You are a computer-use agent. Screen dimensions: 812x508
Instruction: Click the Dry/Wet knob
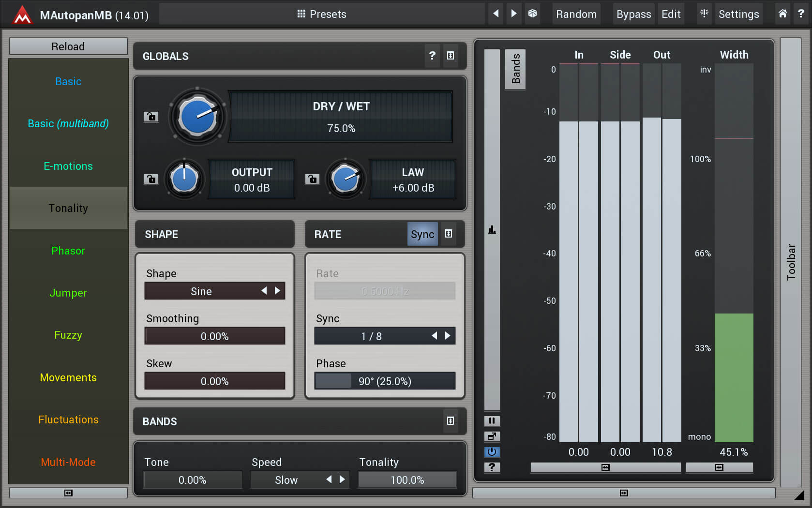coord(197,117)
